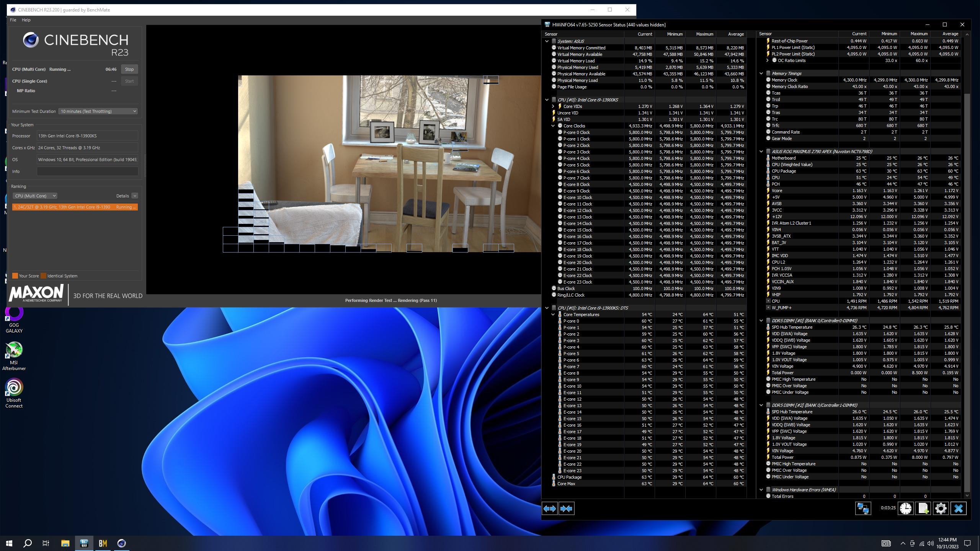Open the notification center icon
The width and height of the screenshot is (980, 551).
pyautogui.click(x=967, y=543)
